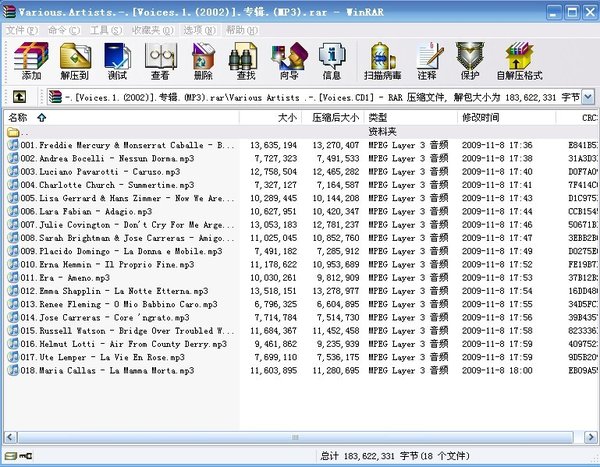Click the 信息 (Info) toolbar icon
The width and height of the screenshot is (600, 467).
pyautogui.click(x=332, y=61)
